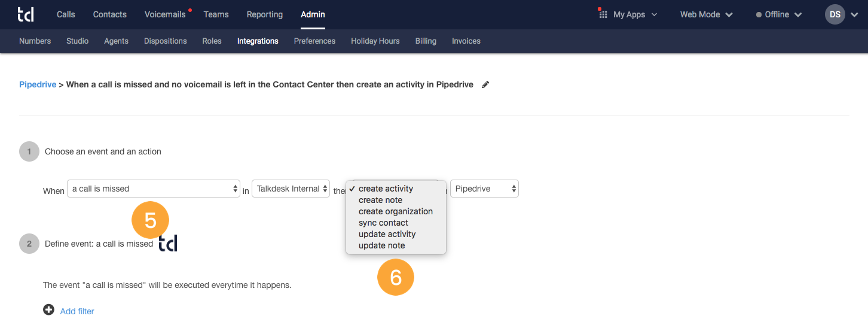Select 'sync contact' option
This screenshot has height=334, width=868.
[396, 223]
